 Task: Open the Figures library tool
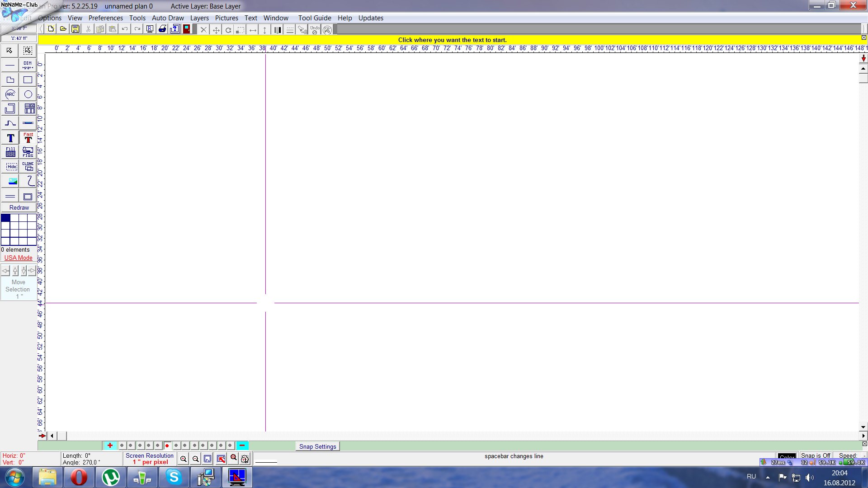[x=28, y=152]
